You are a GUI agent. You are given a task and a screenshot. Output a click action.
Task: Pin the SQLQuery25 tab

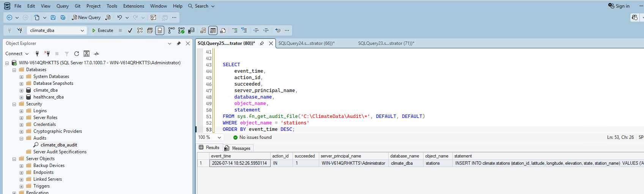pyautogui.click(x=262, y=43)
